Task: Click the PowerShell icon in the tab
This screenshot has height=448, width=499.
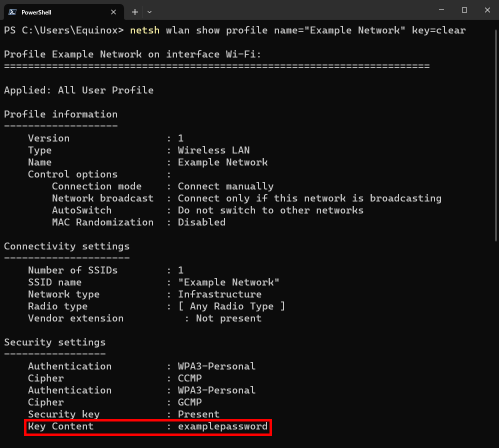Action: point(12,12)
